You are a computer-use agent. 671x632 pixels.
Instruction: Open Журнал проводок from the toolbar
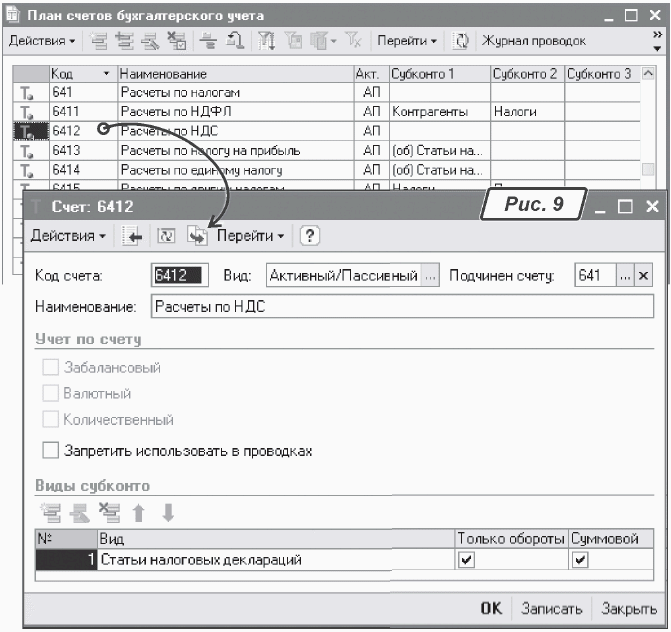(x=533, y=41)
